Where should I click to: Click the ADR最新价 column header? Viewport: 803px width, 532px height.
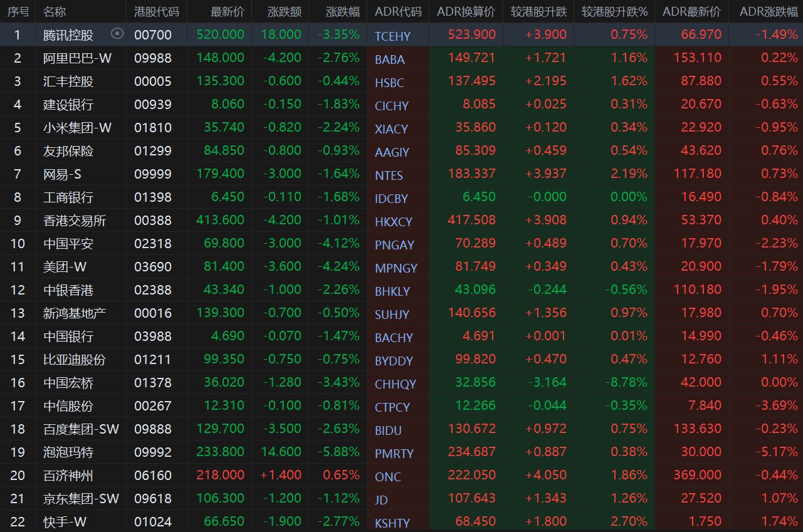pos(691,11)
